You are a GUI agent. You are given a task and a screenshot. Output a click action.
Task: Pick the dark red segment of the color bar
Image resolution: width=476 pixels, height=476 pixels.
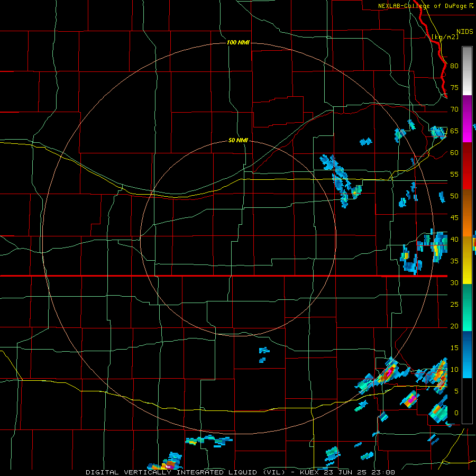(x=467, y=166)
